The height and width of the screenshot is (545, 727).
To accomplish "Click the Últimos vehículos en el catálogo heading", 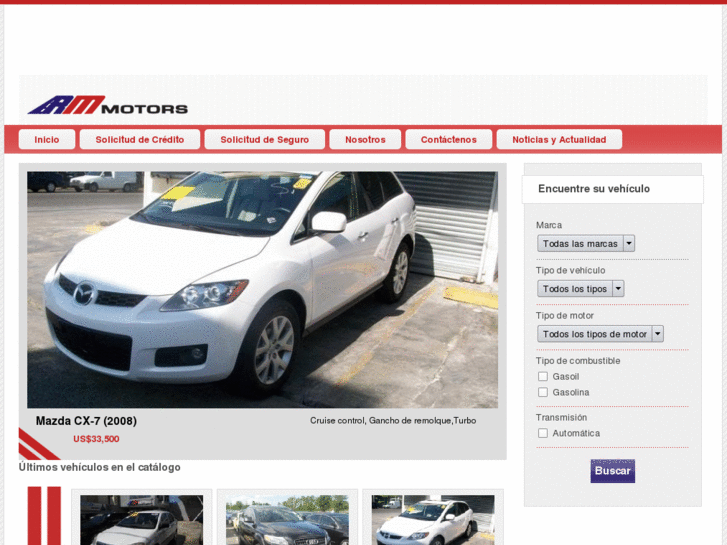I will point(100,467).
